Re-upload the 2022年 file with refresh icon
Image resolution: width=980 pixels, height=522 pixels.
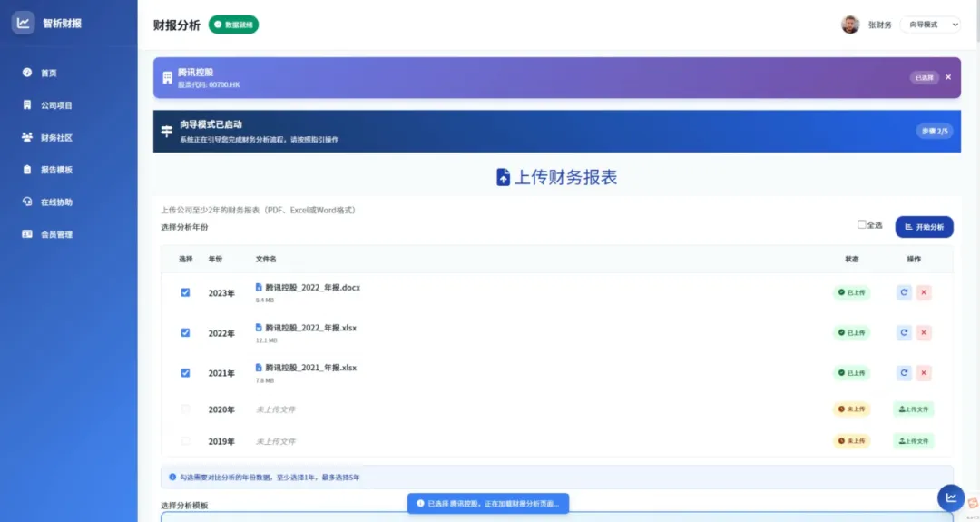(904, 332)
